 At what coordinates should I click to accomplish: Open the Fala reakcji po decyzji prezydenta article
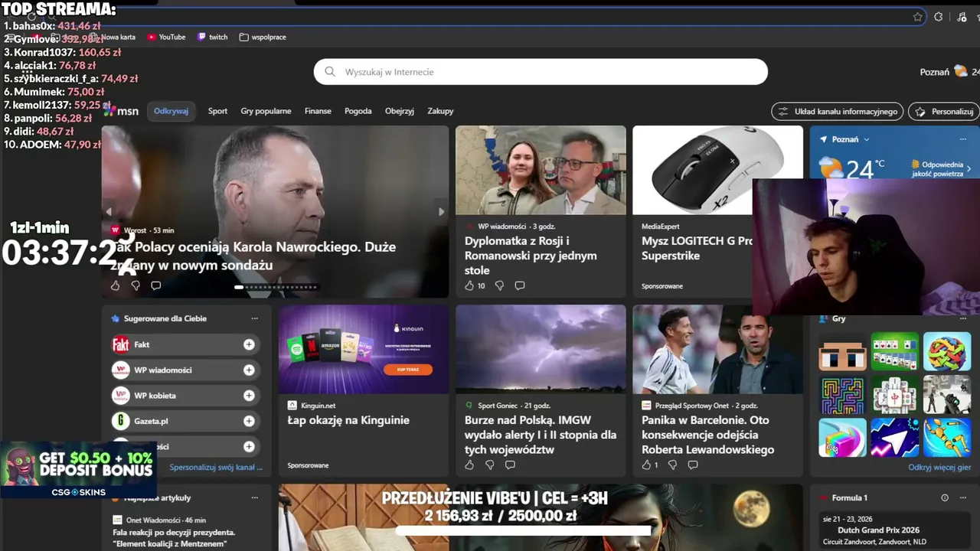point(174,538)
